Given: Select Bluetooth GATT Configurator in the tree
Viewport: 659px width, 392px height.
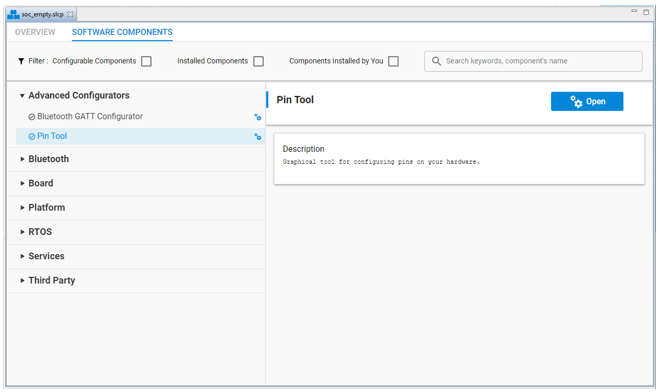Looking at the screenshot, I should point(90,116).
